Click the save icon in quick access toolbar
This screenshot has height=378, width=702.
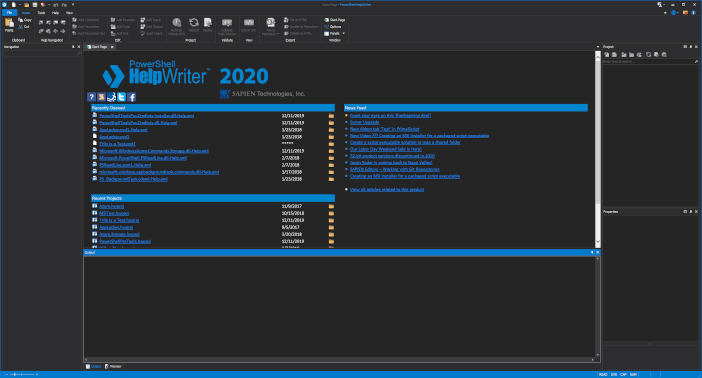tap(34, 4)
